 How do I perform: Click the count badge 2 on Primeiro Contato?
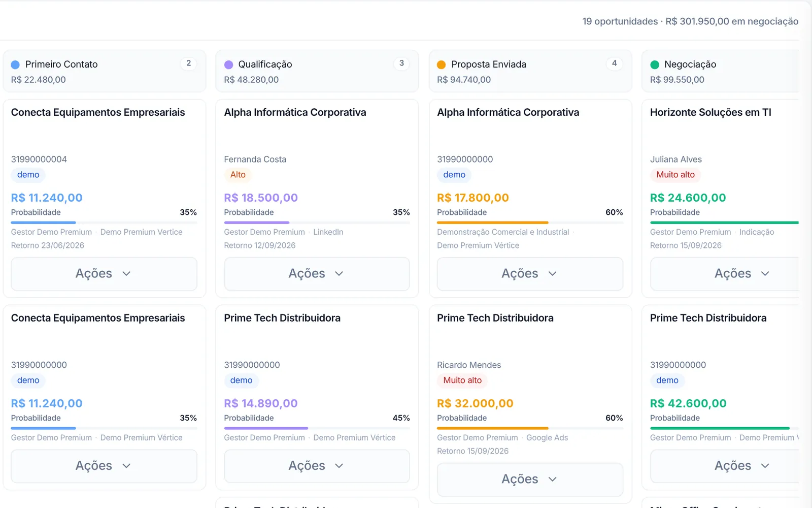(x=188, y=63)
